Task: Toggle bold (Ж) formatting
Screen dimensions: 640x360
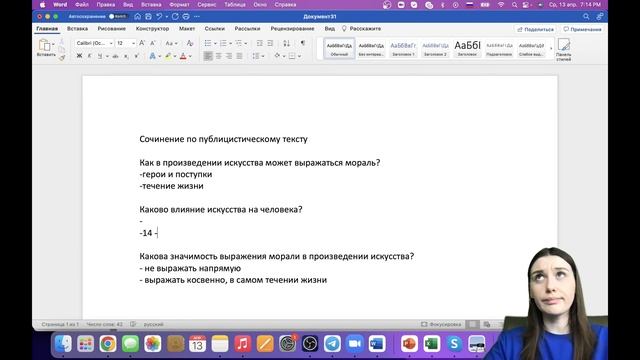Action: (79, 56)
